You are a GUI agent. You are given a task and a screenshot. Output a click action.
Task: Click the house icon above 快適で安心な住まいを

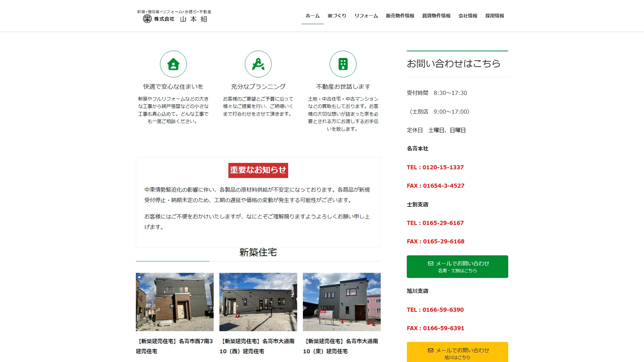click(x=173, y=64)
